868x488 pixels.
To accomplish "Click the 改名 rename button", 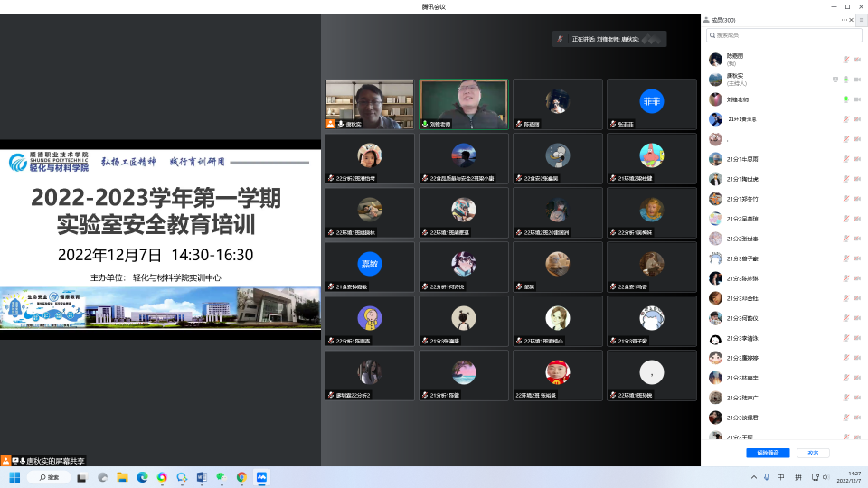I will coord(813,453).
